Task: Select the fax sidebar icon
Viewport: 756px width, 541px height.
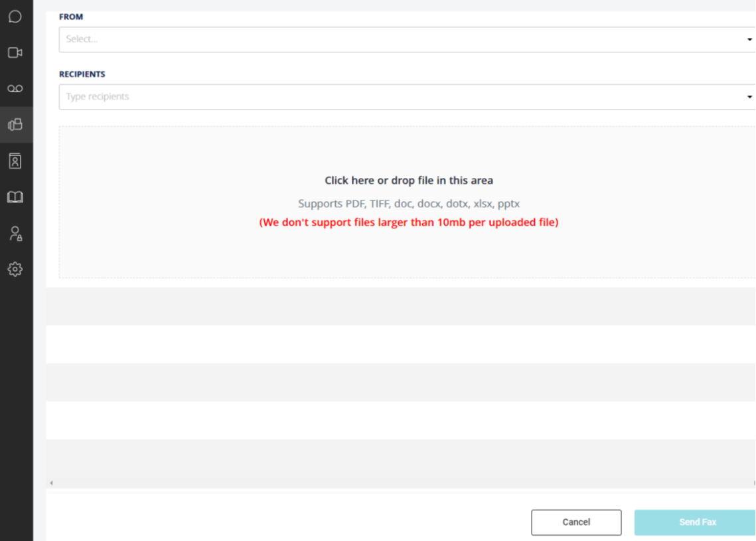Action: 15,124
